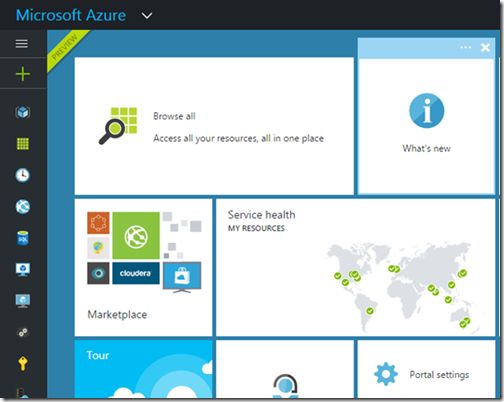Screen dimensions: 504x402
Task: Open the gears cloud services icon in sidebar
Action: [x=23, y=332]
